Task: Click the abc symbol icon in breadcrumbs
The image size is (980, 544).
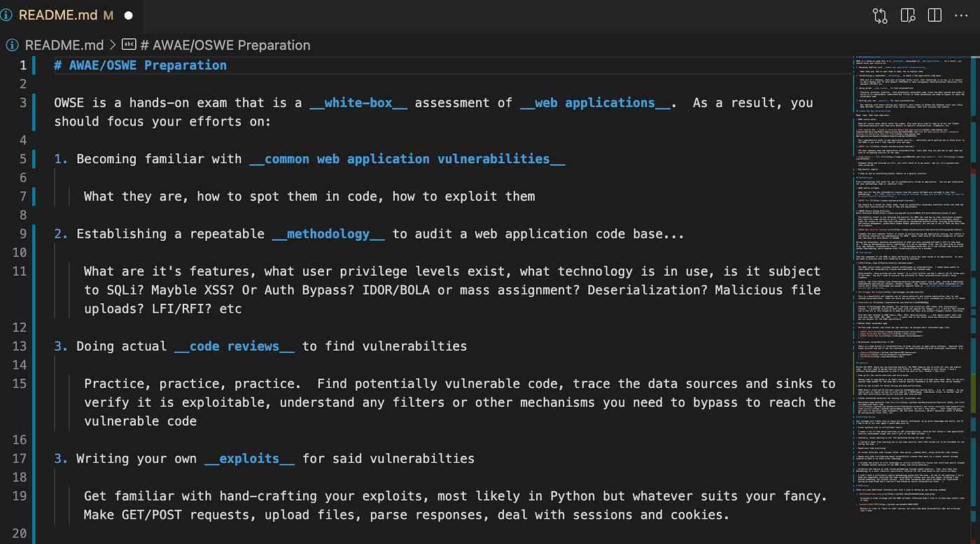Action: click(129, 45)
